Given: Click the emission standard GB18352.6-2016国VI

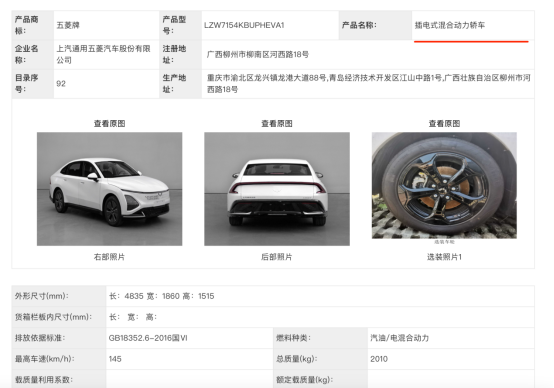Looking at the screenshot, I should [x=148, y=338].
